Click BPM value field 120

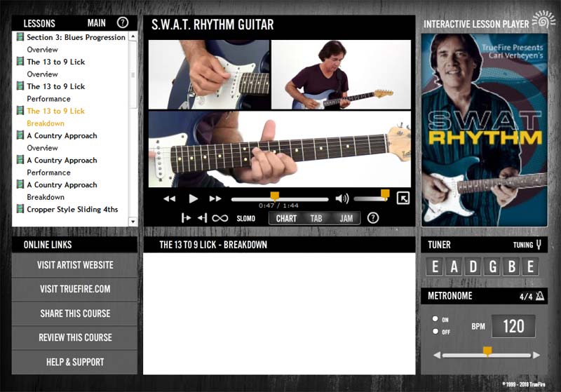(513, 326)
